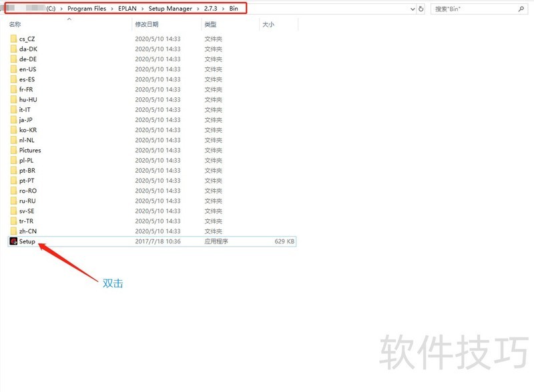The height and width of the screenshot is (392, 534).
Task: Sort by the 大小 column header
Action: (268, 25)
